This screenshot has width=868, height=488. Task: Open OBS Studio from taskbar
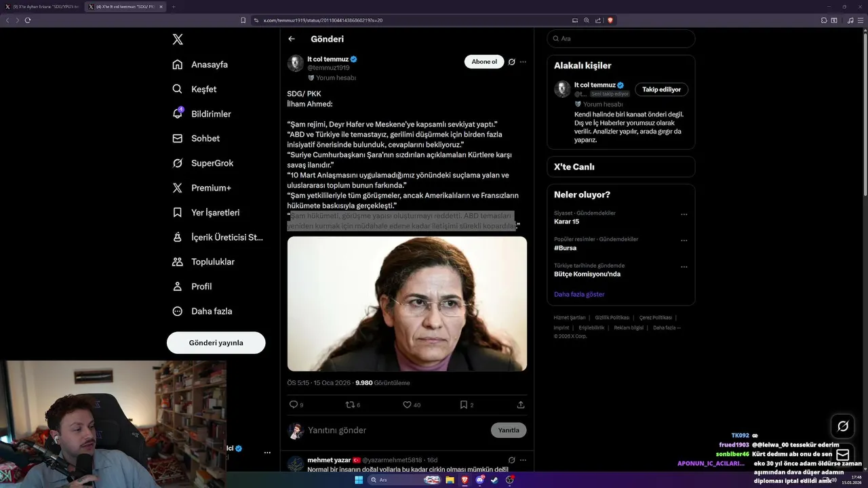(509, 480)
